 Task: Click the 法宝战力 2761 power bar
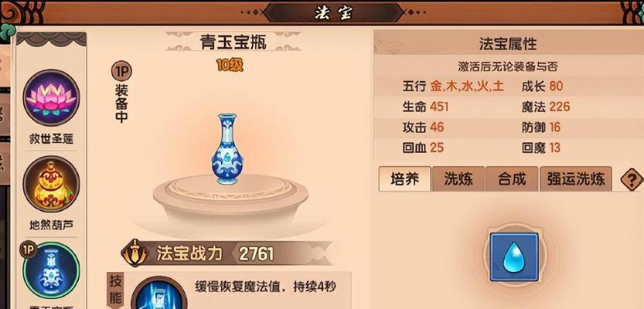pyautogui.click(x=227, y=253)
